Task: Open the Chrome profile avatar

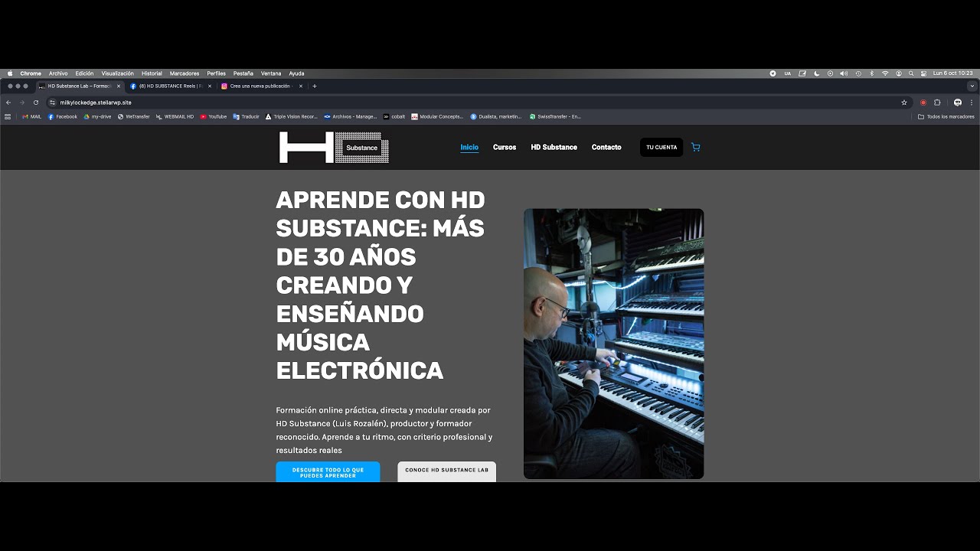Action: tap(958, 103)
